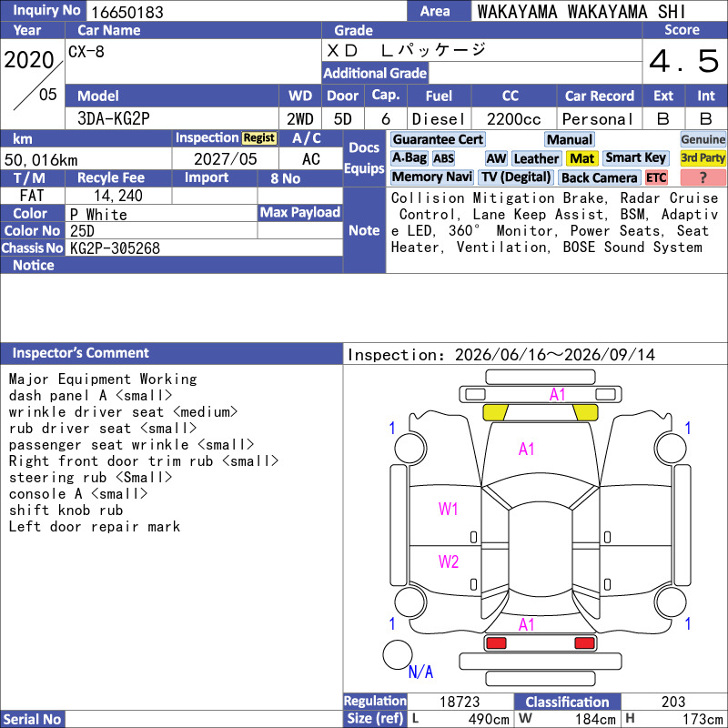This screenshot has width=728, height=728.
Task: Select the Back Camera equipment tag
Action: (599, 177)
